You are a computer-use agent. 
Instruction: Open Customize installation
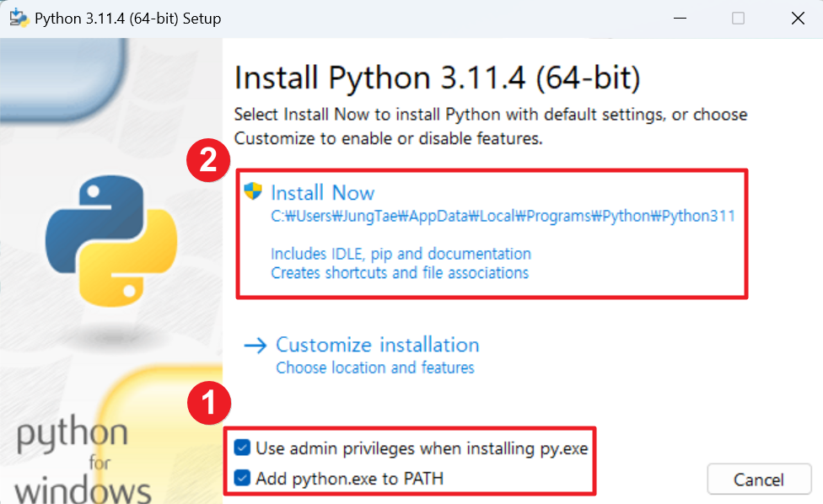[378, 345]
